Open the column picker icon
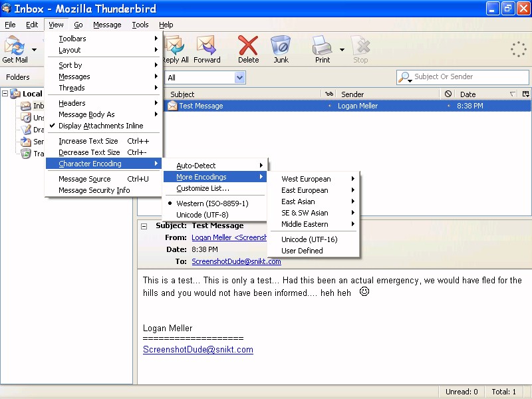Viewport: 532px width, 399px height. pyautogui.click(x=525, y=94)
